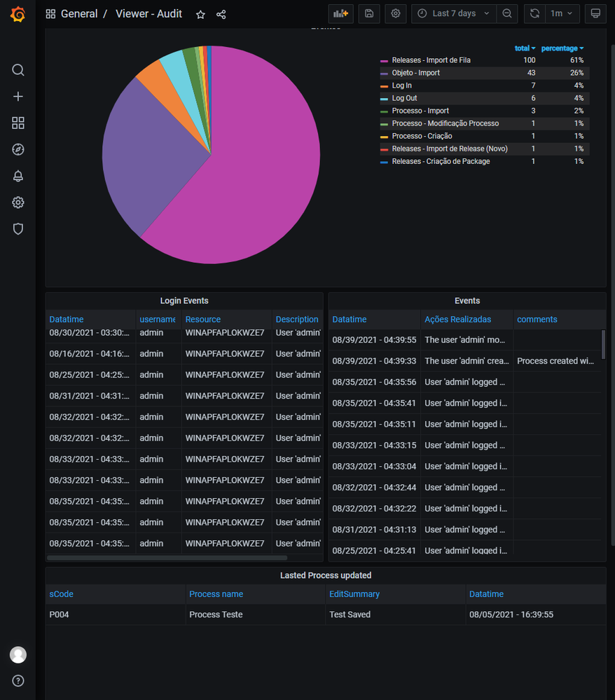Toggle the Log Out legend series
The width and height of the screenshot is (615, 700).
(404, 98)
